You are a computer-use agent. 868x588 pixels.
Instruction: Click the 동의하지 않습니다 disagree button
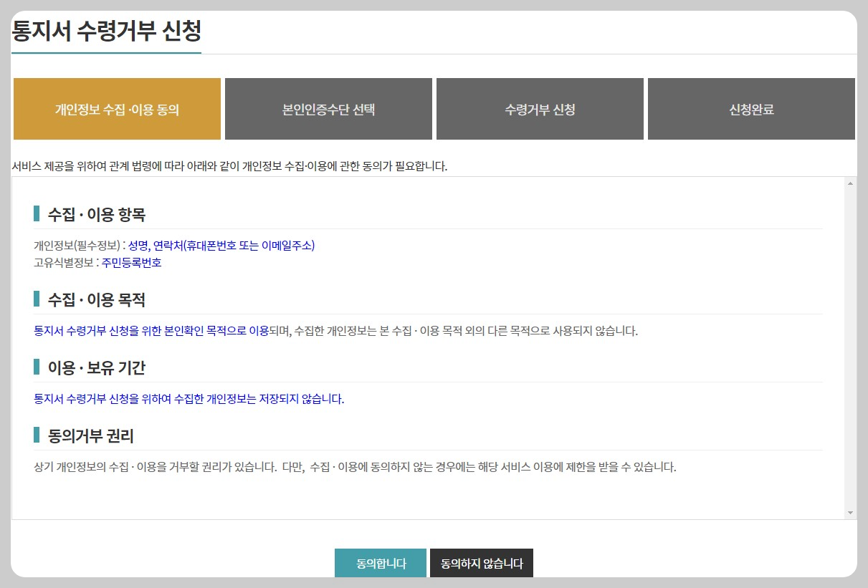(482, 563)
